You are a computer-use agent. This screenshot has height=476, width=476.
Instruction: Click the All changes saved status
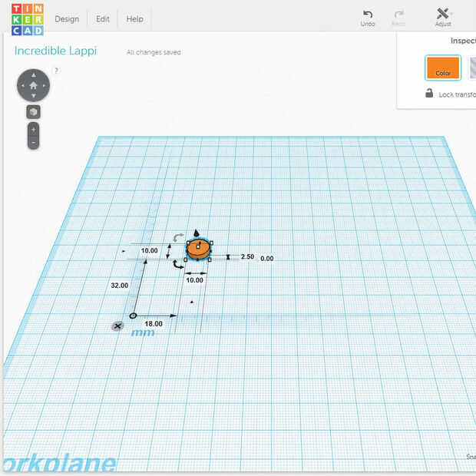tap(154, 52)
